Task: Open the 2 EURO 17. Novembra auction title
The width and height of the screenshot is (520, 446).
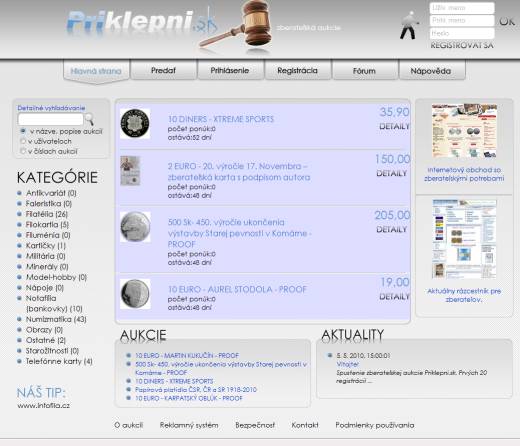Action: 239,172
